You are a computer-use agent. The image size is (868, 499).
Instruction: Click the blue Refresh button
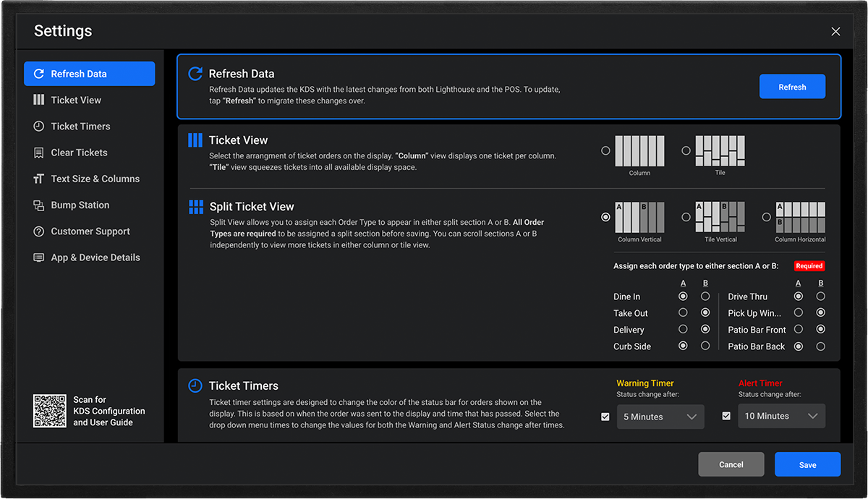792,87
